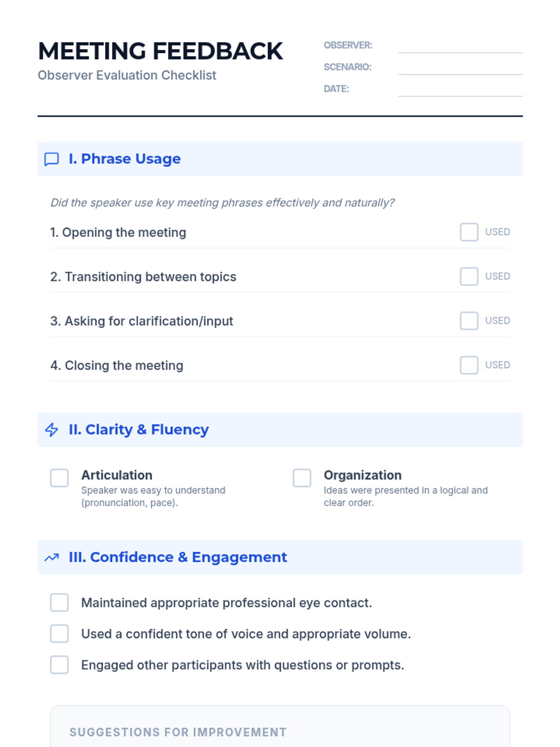This screenshot has height=747, width=560.
Task: Check USED for Opening the meeting
Action: point(469,232)
